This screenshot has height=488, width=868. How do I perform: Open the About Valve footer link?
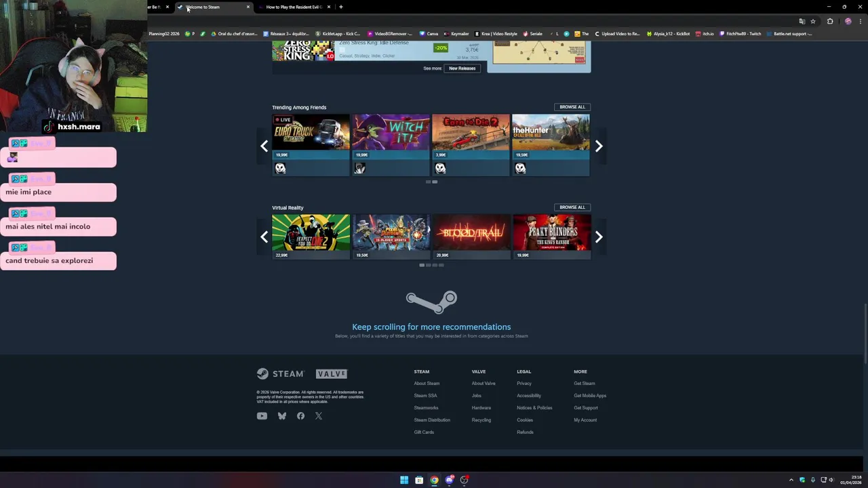coord(484,384)
